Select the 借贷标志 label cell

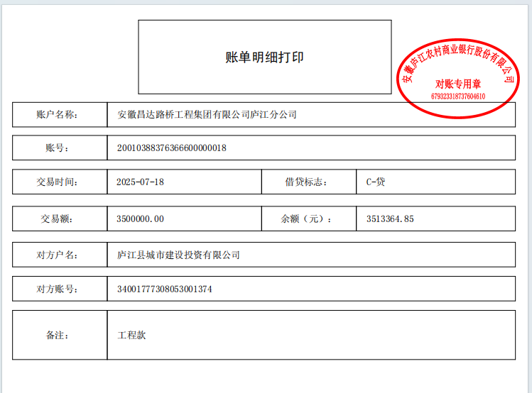pos(309,182)
